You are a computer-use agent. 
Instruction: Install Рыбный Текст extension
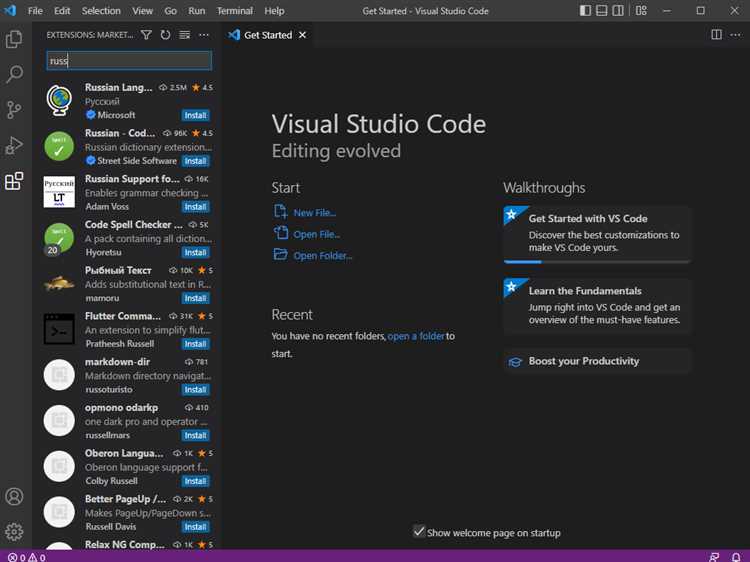click(196, 298)
